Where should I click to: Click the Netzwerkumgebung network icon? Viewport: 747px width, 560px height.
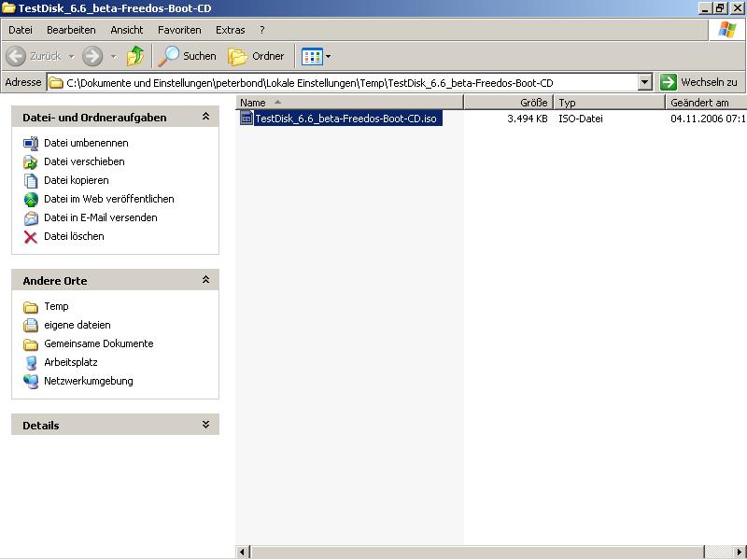(31, 381)
